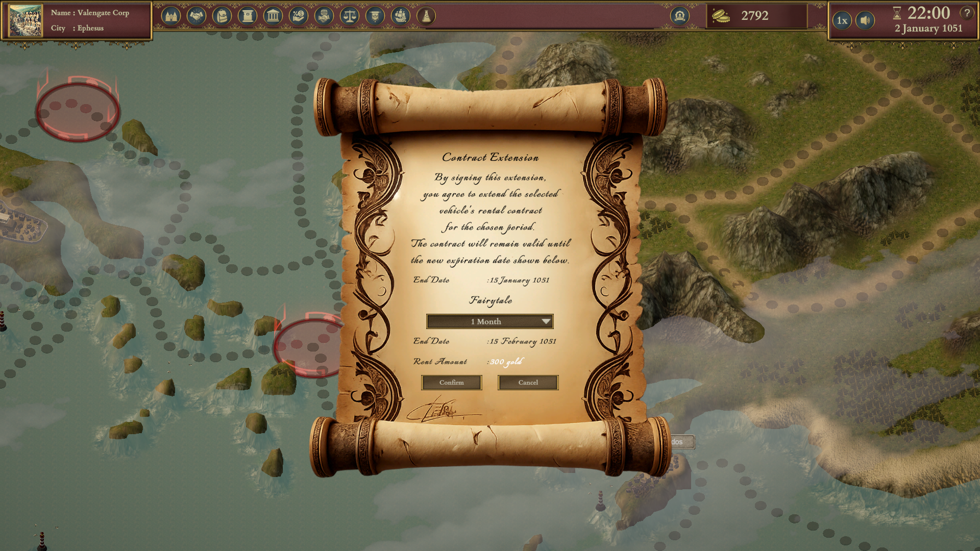Open the balance scales icon
Viewport: 980px width, 551px height.
click(x=350, y=16)
